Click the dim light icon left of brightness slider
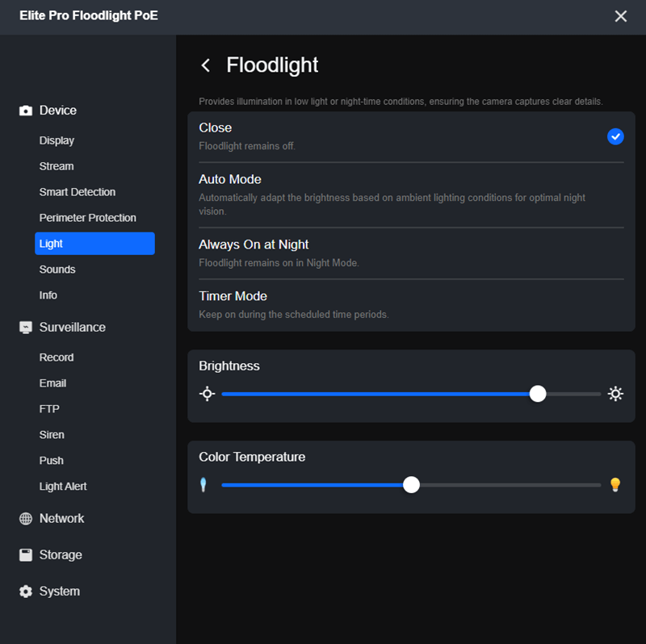 pos(207,394)
